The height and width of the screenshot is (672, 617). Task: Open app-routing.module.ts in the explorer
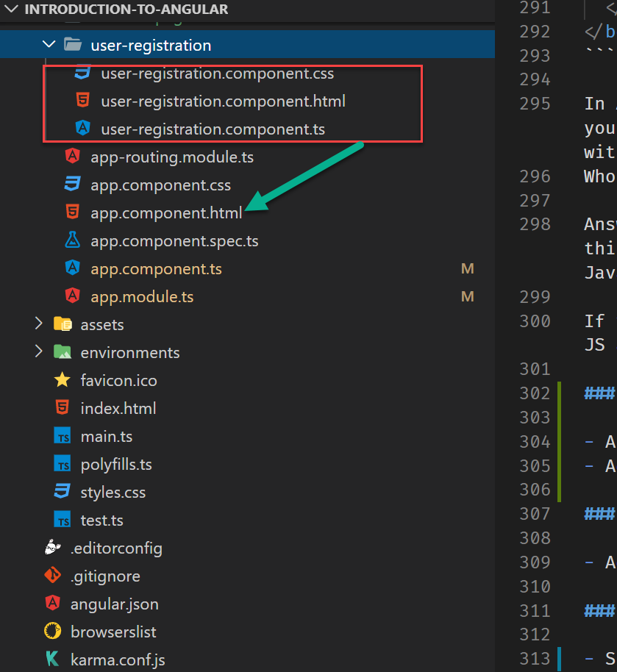click(x=172, y=157)
